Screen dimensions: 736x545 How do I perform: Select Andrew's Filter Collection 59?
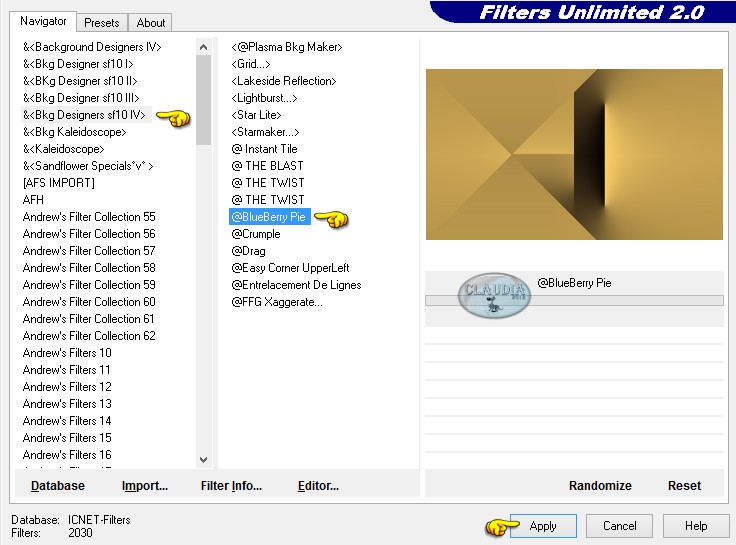(89, 284)
